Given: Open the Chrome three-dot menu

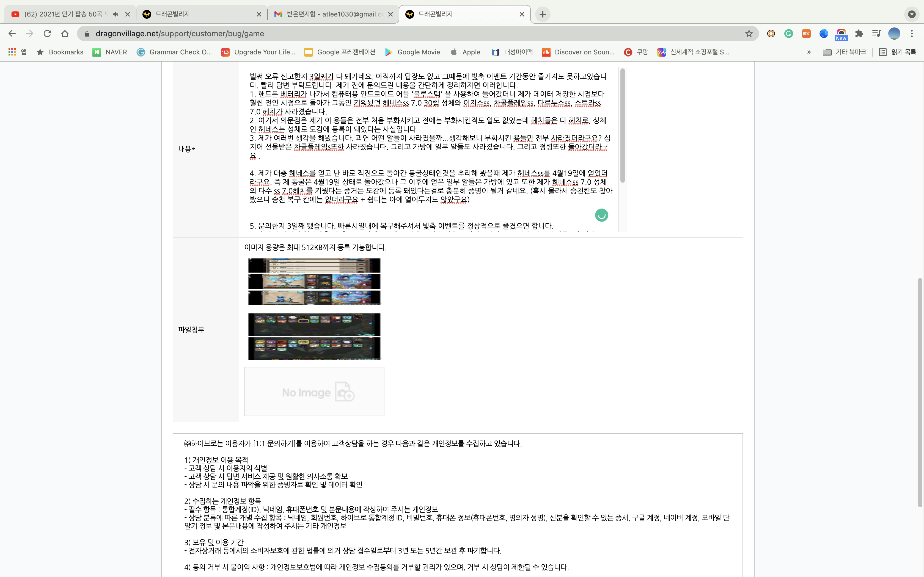Looking at the screenshot, I should tap(912, 34).
